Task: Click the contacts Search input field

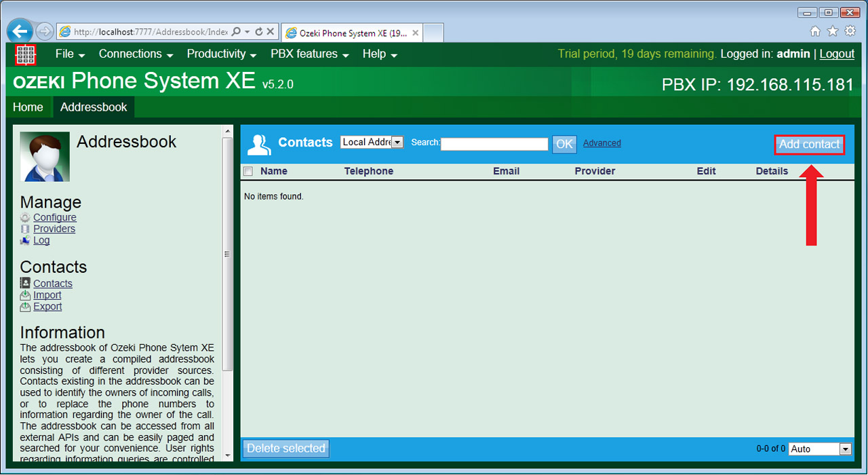Action: pyautogui.click(x=494, y=144)
